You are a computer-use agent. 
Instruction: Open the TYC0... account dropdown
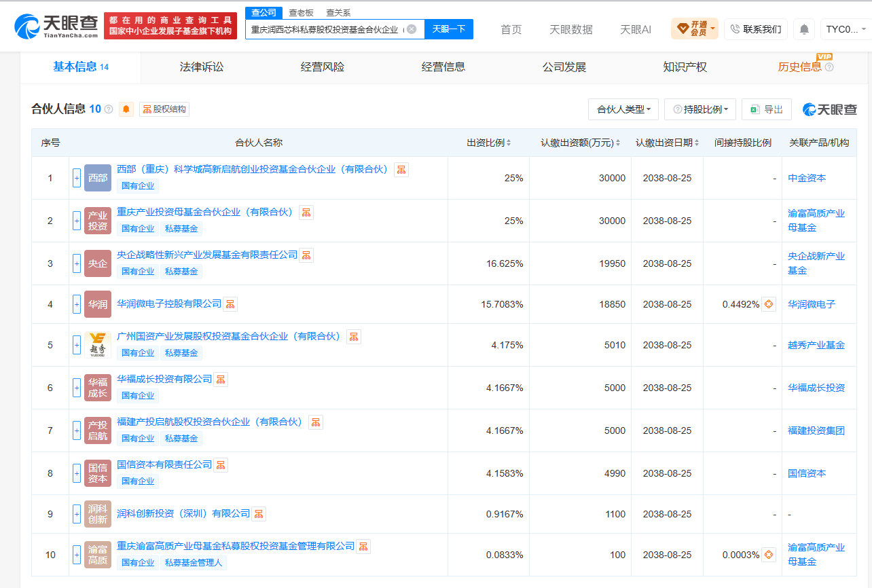846,29
